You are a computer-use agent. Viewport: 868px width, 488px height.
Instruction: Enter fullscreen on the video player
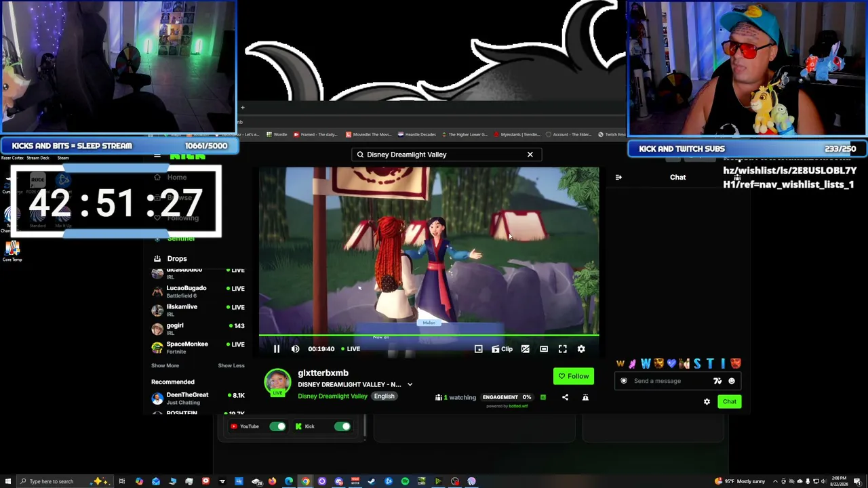[563, 349]
